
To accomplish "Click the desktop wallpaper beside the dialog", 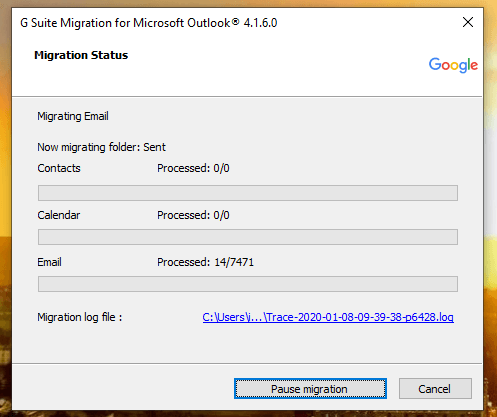I will point(490,200).
